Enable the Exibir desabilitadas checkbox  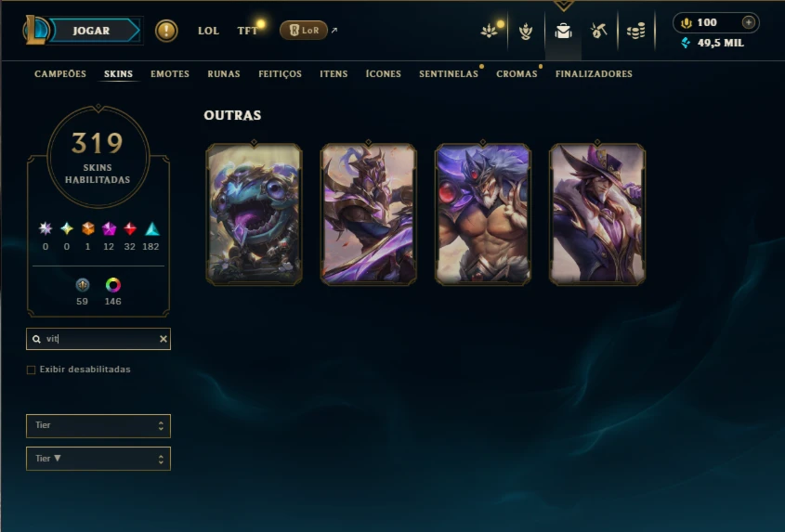tap(31, 370)
